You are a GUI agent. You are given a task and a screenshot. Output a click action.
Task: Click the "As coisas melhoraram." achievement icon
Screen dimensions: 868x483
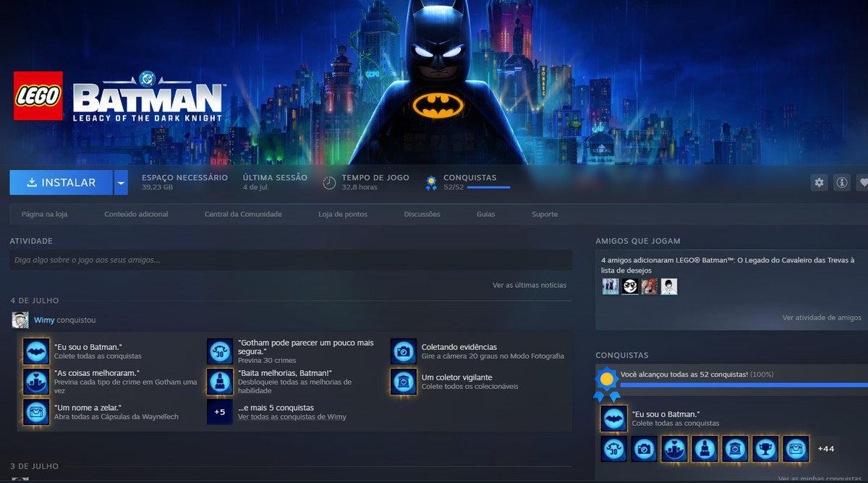(36, 381)
